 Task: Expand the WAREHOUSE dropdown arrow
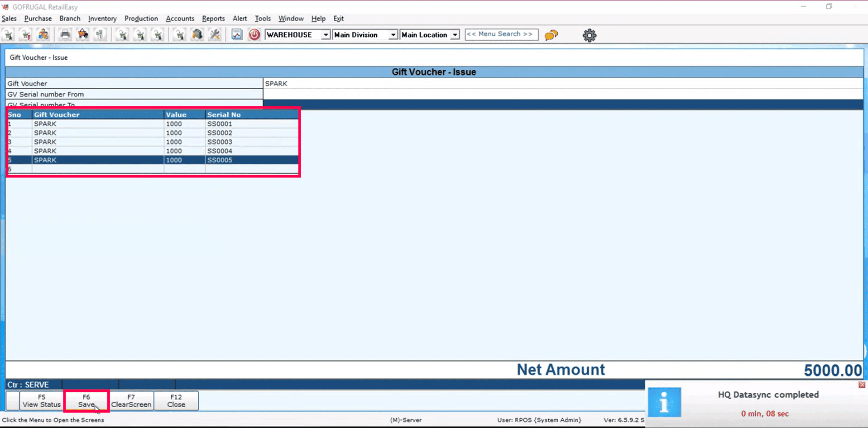click(326, 35)
